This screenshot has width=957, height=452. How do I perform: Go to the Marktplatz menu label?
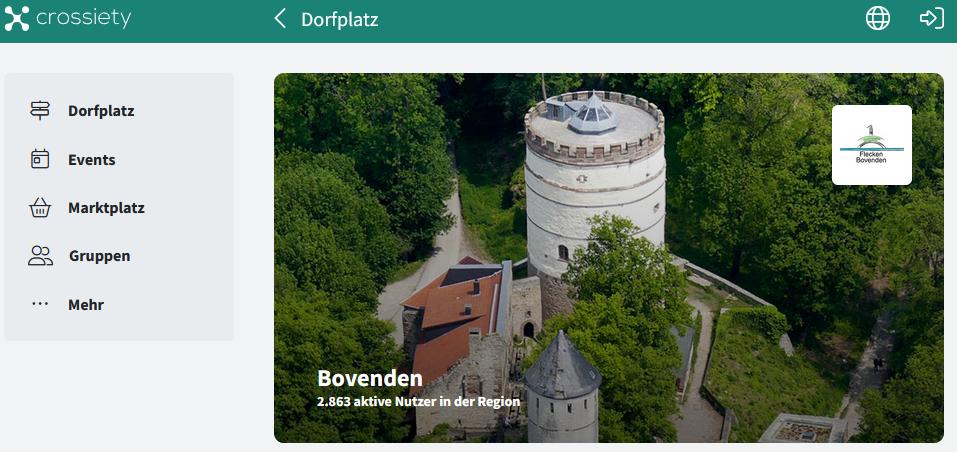[x=106, y=208]
